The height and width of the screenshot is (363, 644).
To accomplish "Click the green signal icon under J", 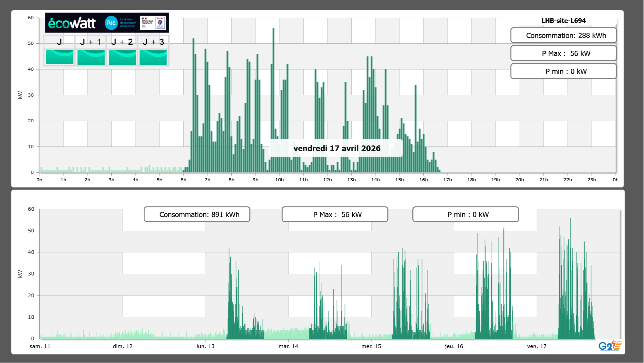I will (x=60, y=57).
